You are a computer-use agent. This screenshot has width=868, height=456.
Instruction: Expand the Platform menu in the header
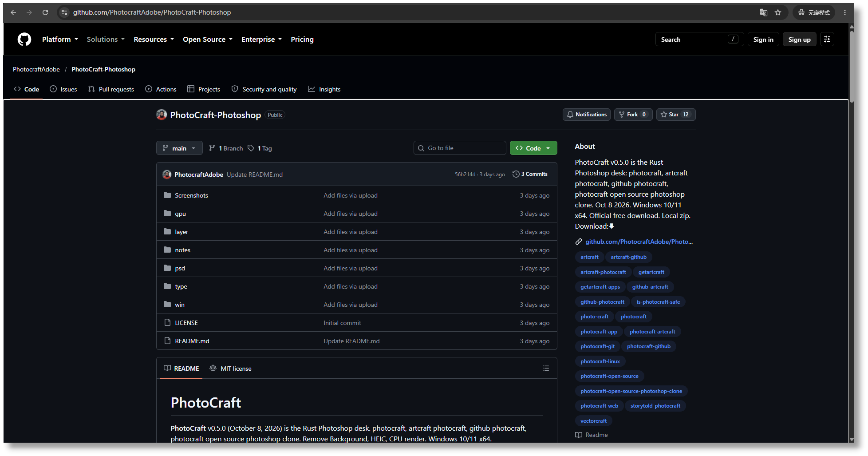(60, 40)
